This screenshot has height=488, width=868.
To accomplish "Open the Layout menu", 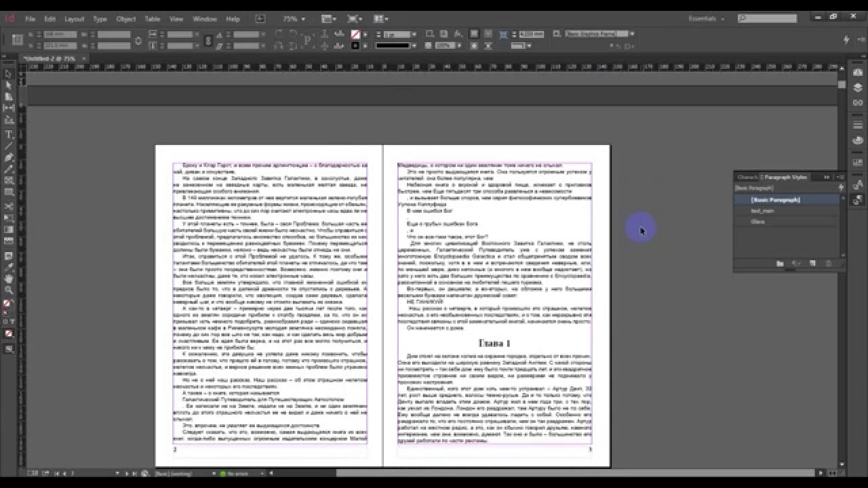I will (75, 19).
